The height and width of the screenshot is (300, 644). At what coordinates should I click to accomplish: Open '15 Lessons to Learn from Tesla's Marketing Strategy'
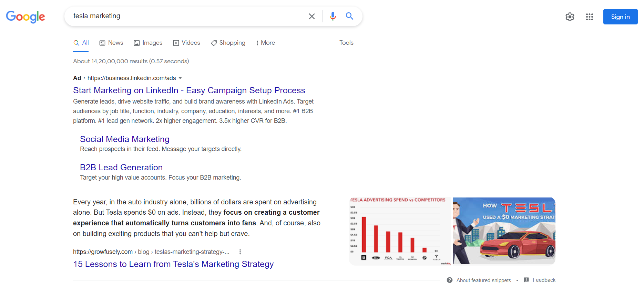tap(173, 264)
